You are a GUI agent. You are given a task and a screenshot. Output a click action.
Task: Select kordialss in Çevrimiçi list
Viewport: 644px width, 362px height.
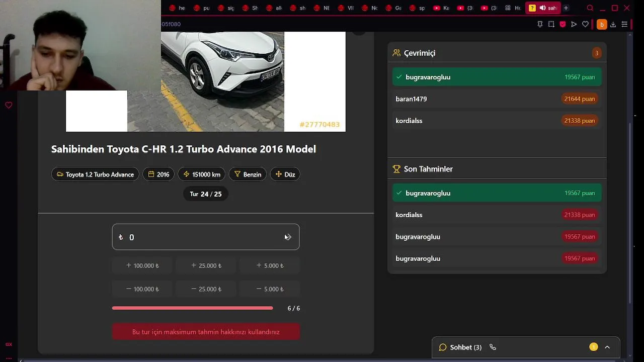coord(497,121)
